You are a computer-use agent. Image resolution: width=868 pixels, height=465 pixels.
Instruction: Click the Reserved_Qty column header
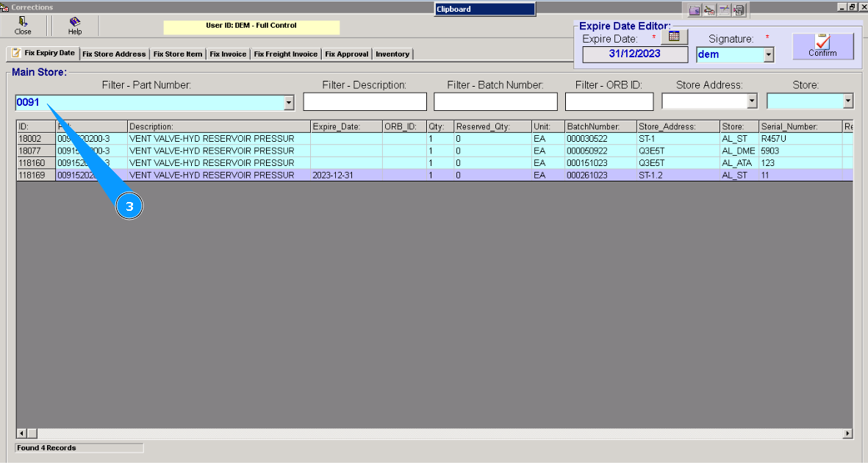click(492, 127)
